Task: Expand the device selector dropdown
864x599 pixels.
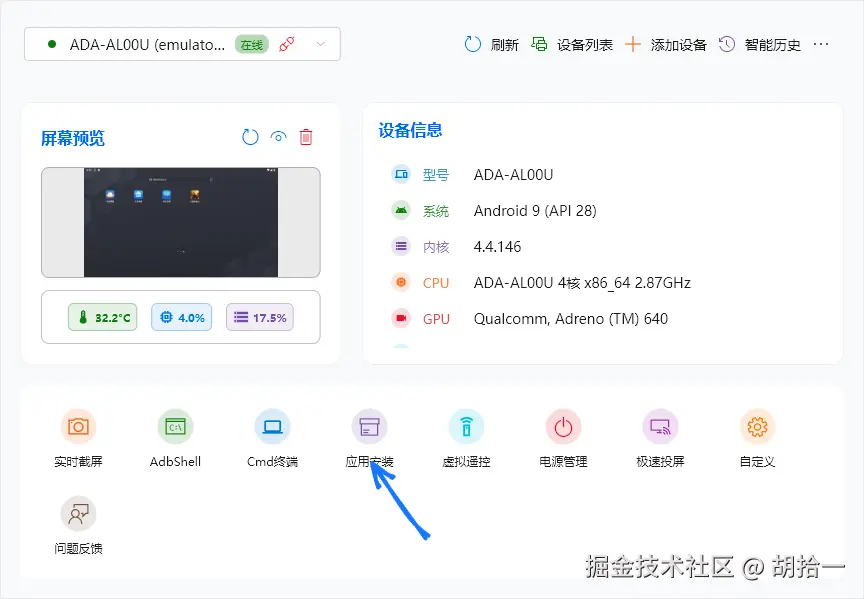Action: (x=321, y=44)
